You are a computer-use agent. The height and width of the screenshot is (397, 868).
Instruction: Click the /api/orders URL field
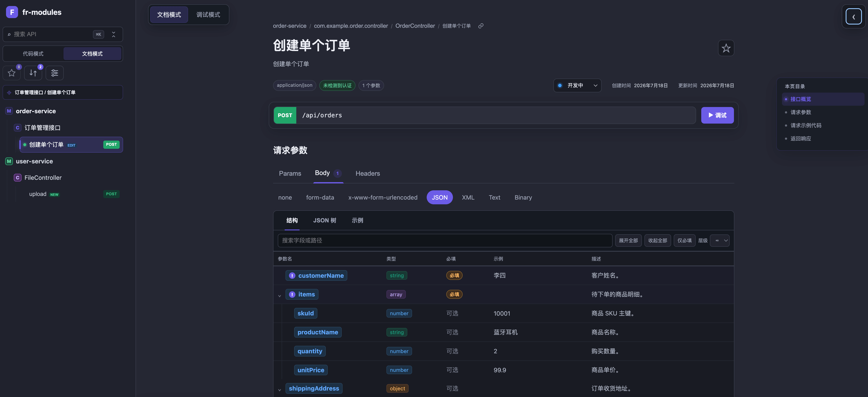(496, 115)
